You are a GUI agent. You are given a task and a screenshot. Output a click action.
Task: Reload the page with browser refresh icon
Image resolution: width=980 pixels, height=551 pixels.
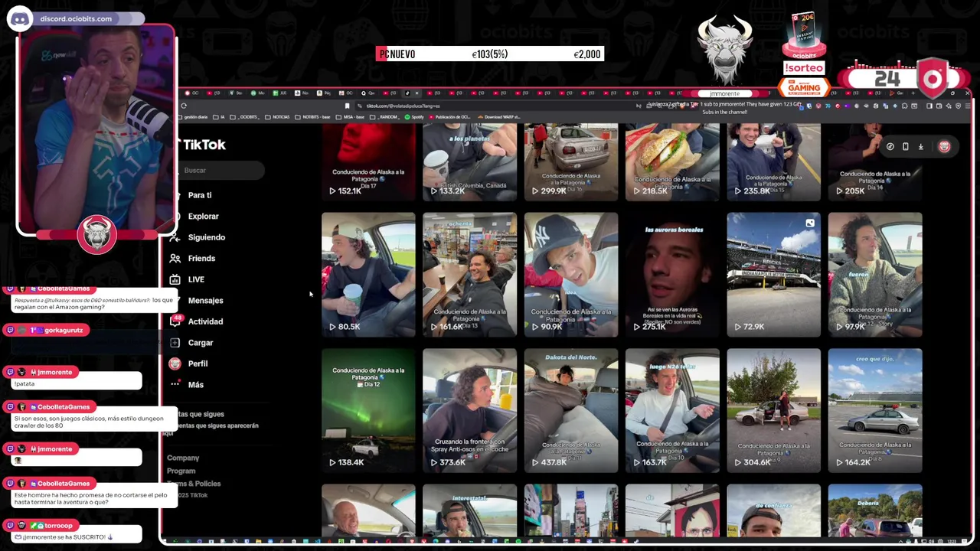[184, 106]
